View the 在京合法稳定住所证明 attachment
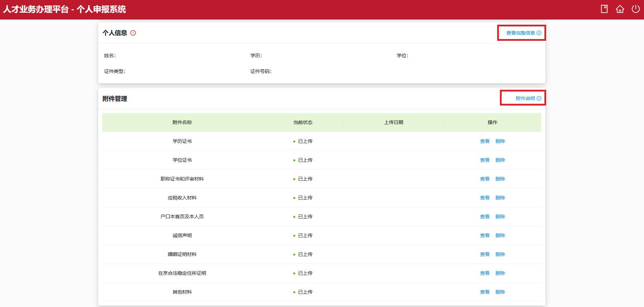 (x=485, y=273)
